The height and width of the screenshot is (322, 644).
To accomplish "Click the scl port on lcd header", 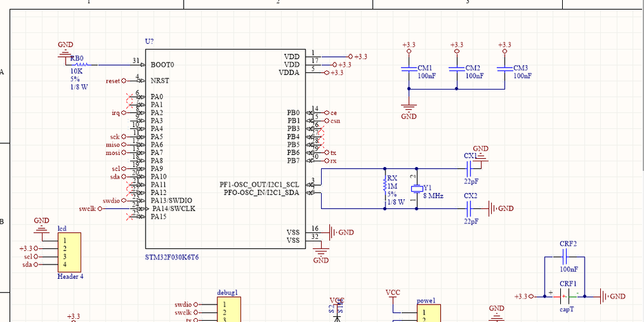I will click(x=31, y=256).
